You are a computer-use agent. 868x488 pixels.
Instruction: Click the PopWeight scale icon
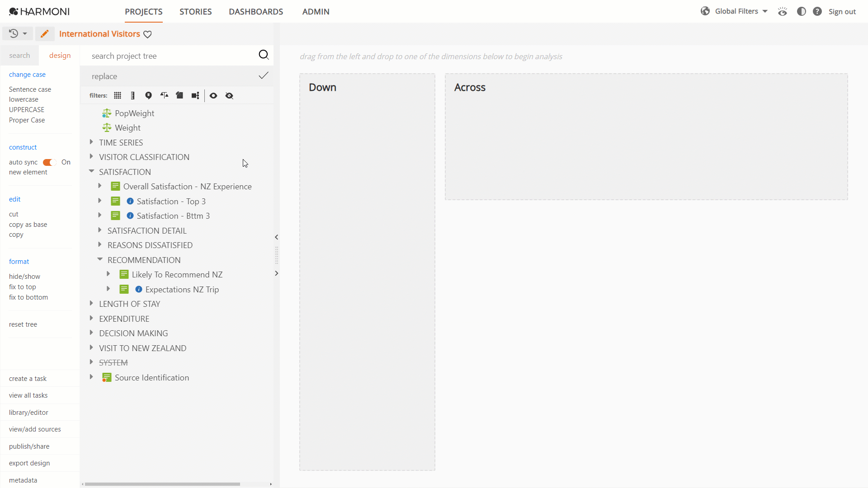(x=107, y=113)
